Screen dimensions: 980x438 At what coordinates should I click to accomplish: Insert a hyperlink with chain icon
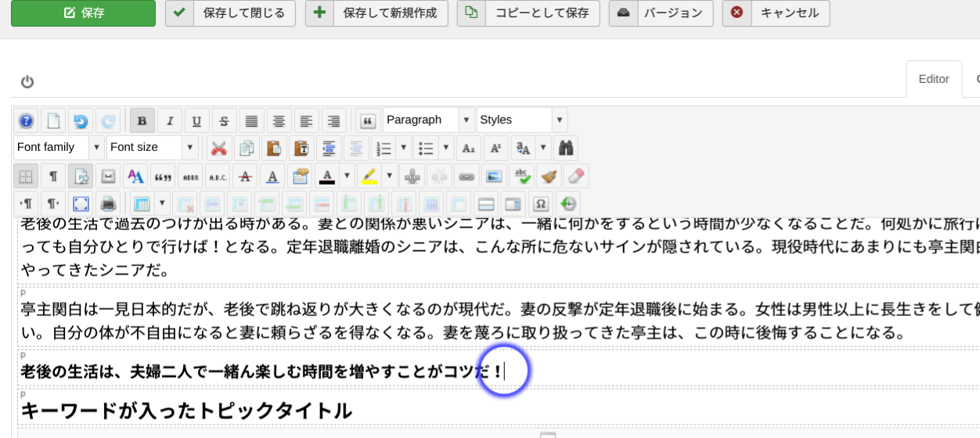467,176
